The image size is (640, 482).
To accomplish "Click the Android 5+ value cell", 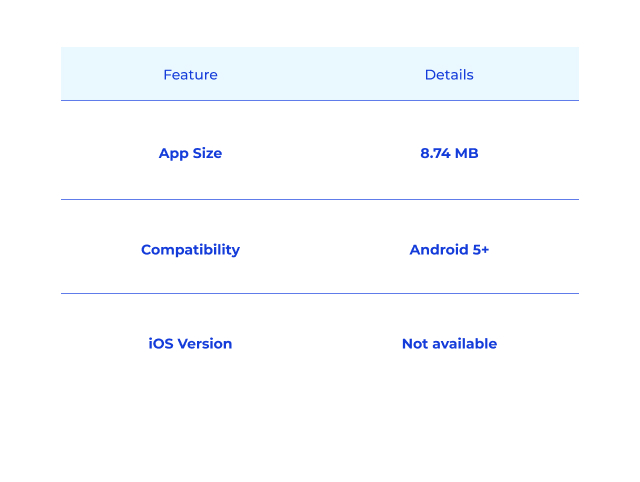I will pyautogui.click(x=449, y=249).
